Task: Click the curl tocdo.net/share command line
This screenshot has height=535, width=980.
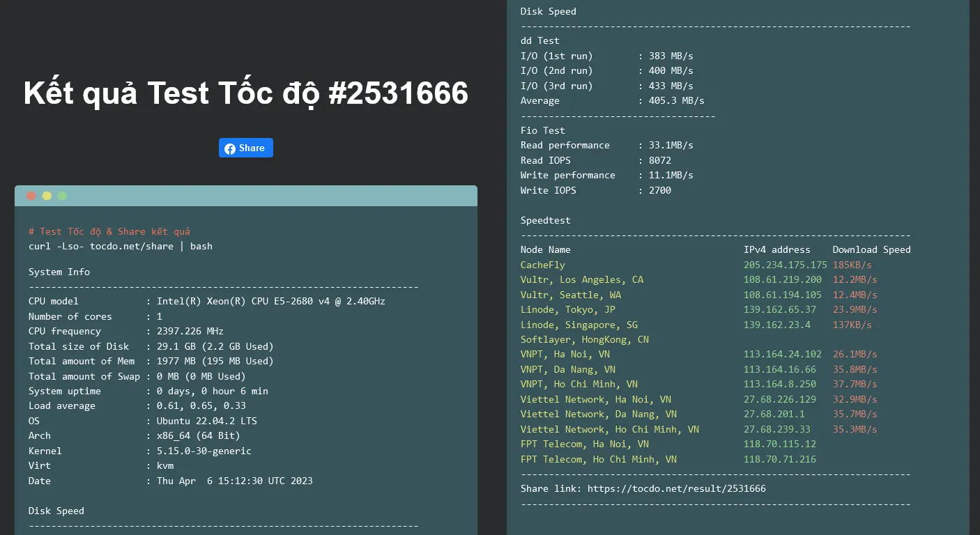Action: click(x=120, y=247)
